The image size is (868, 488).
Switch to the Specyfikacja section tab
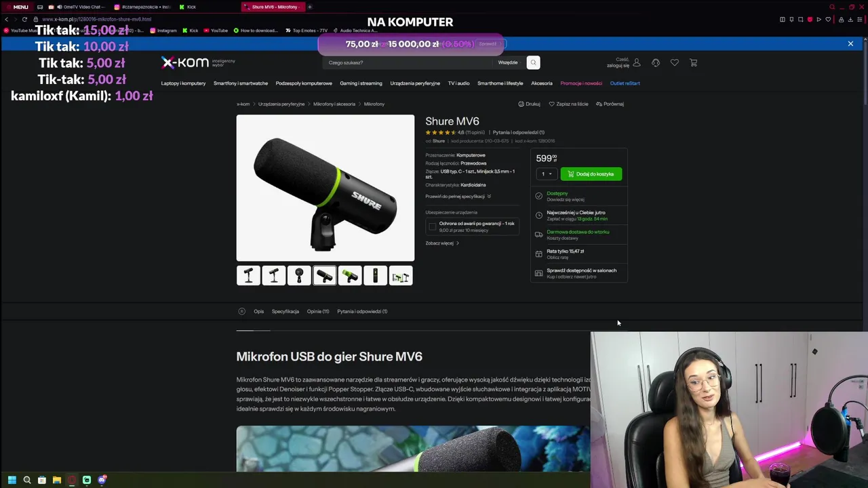pos(285,311)
